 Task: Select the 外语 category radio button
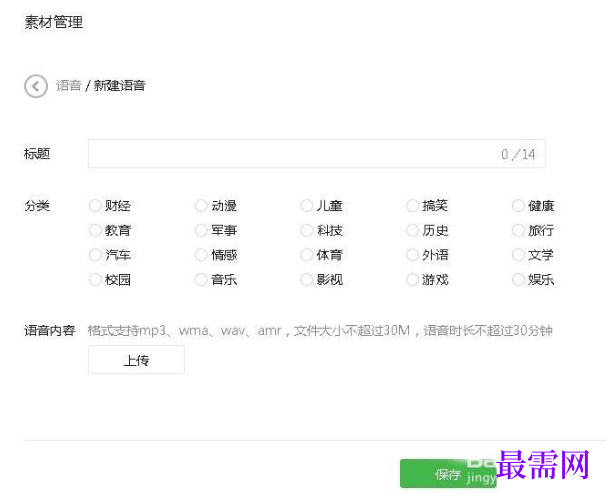point(412,255)
